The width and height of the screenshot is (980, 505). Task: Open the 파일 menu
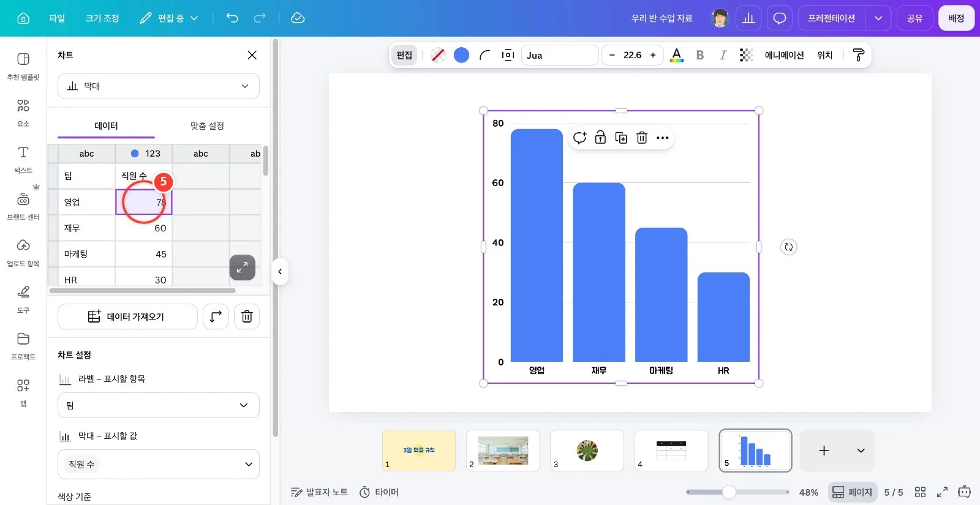click(x=57, y=18)
